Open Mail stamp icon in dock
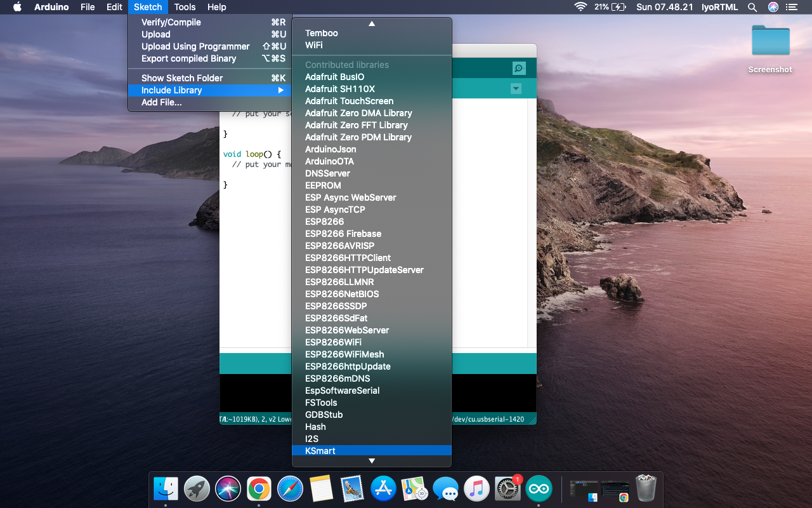The image size is (812, 508). [352, 489]
